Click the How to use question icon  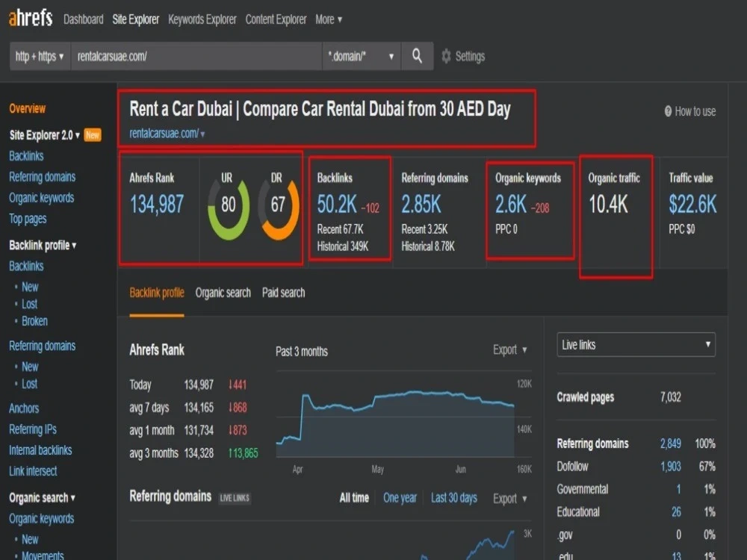[x=668, y=111]
